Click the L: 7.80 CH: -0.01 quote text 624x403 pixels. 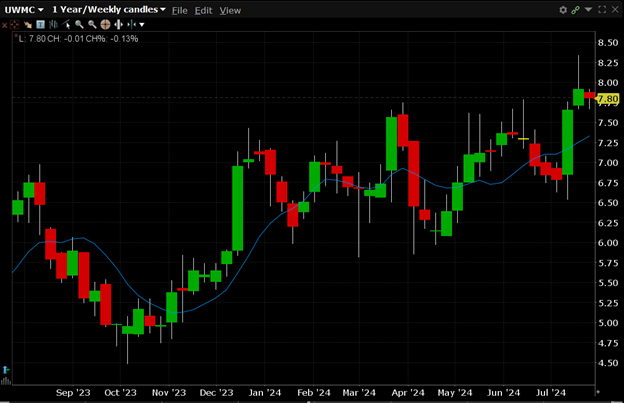point(78,39)
